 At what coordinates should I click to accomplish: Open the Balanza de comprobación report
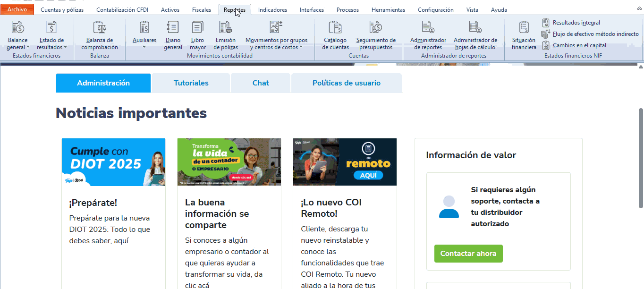(x=100, y=35)
